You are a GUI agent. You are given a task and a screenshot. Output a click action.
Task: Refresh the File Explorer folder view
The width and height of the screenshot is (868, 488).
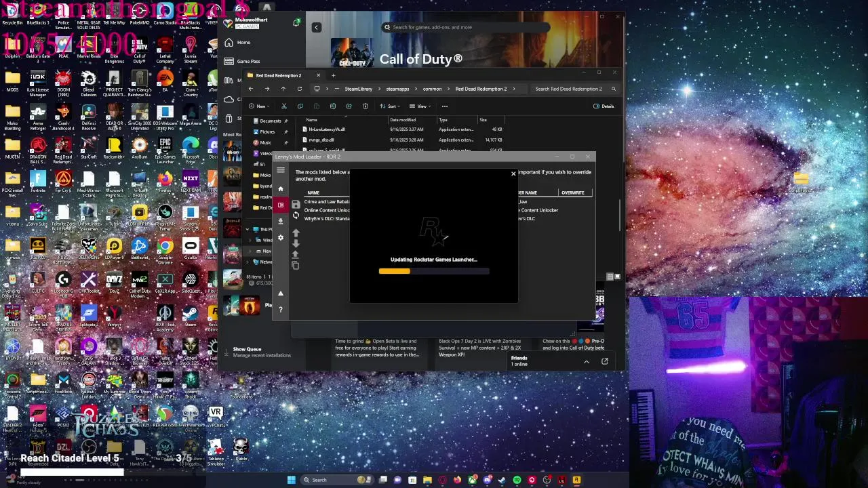click(300, 89)
